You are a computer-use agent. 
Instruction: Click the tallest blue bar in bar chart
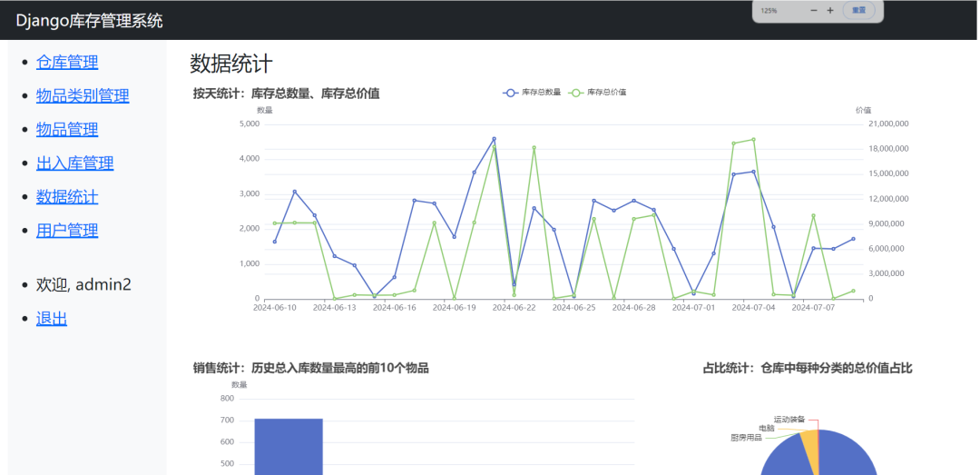(289, 447)
